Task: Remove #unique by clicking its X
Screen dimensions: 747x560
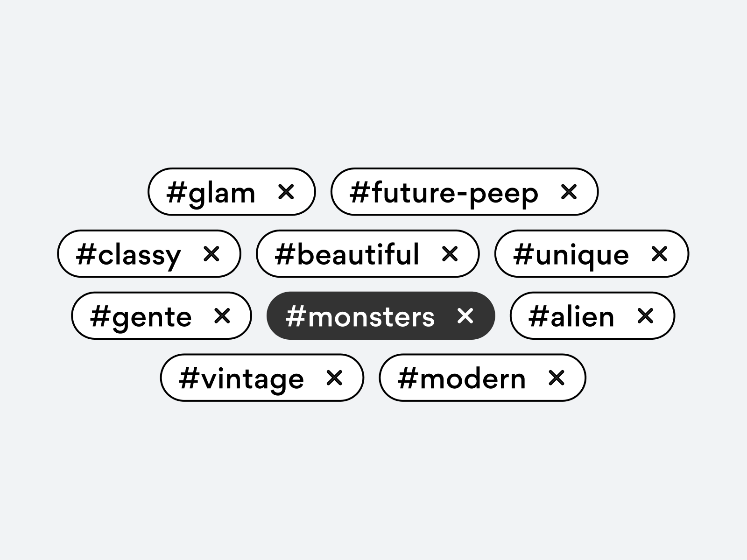Action: pos(660,254)
